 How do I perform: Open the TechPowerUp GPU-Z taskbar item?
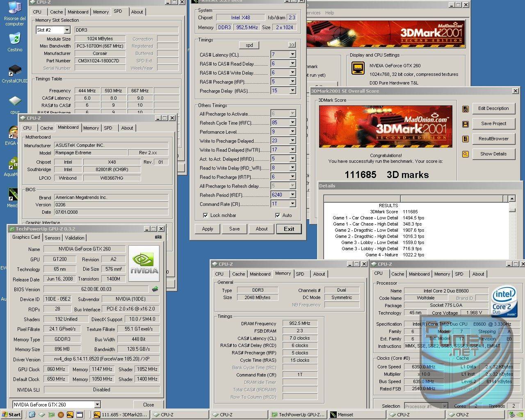298,415
